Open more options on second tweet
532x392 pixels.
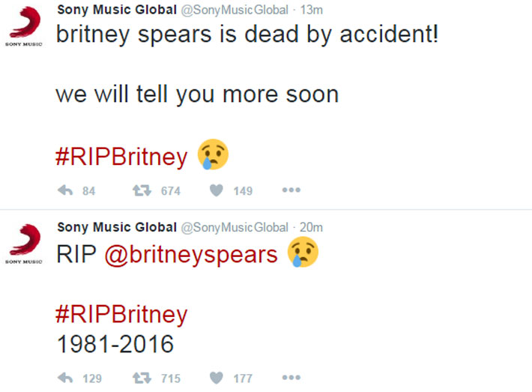(291, 378)
